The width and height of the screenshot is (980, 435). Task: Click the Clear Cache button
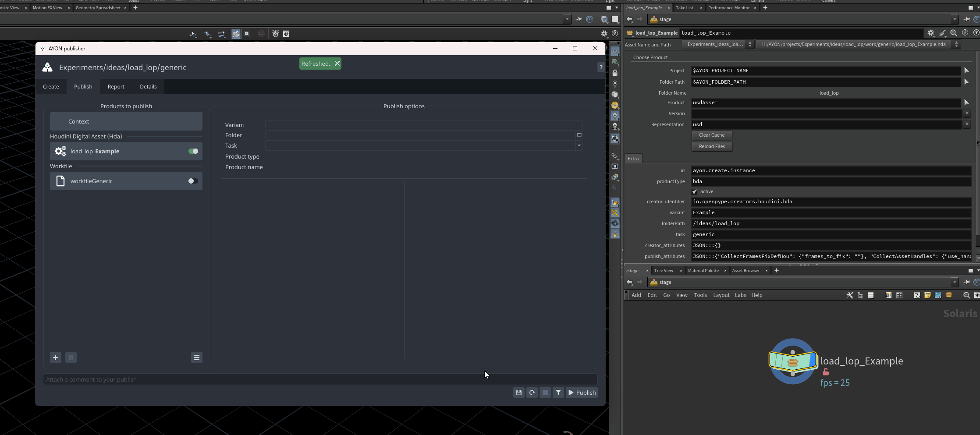click(x=712, y=135)
